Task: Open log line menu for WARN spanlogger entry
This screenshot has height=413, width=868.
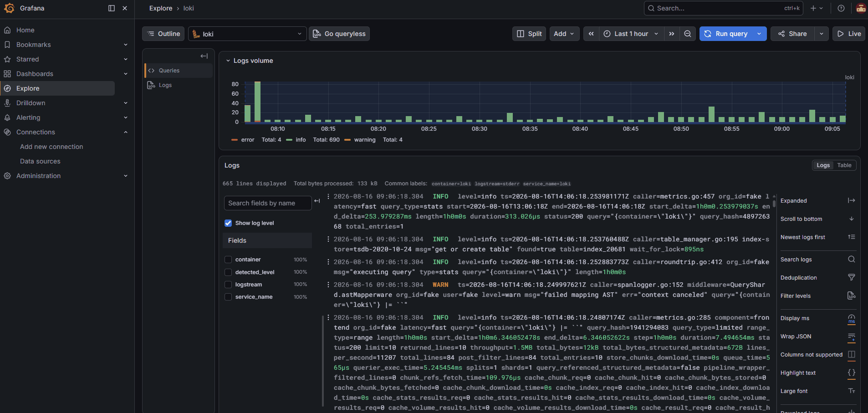Action: (328, 285)
